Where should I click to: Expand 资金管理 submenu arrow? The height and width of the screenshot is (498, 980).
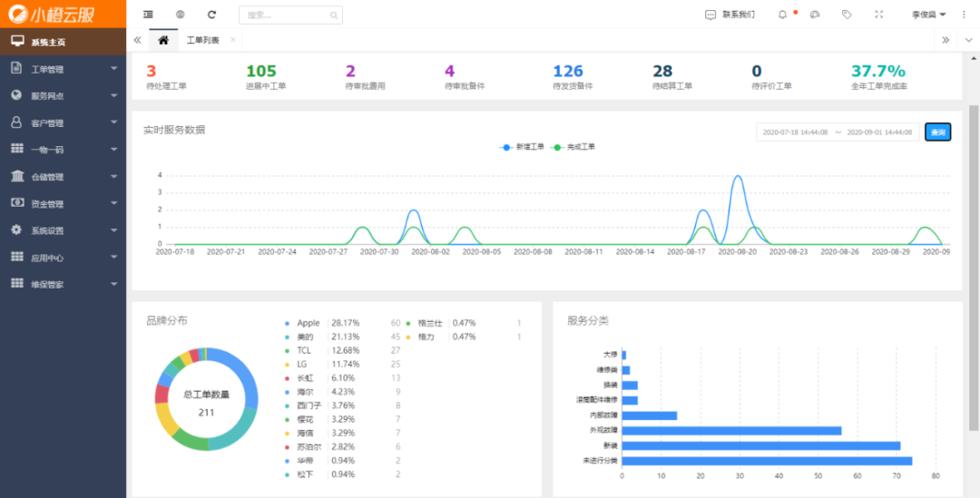(x=113, y=203)
